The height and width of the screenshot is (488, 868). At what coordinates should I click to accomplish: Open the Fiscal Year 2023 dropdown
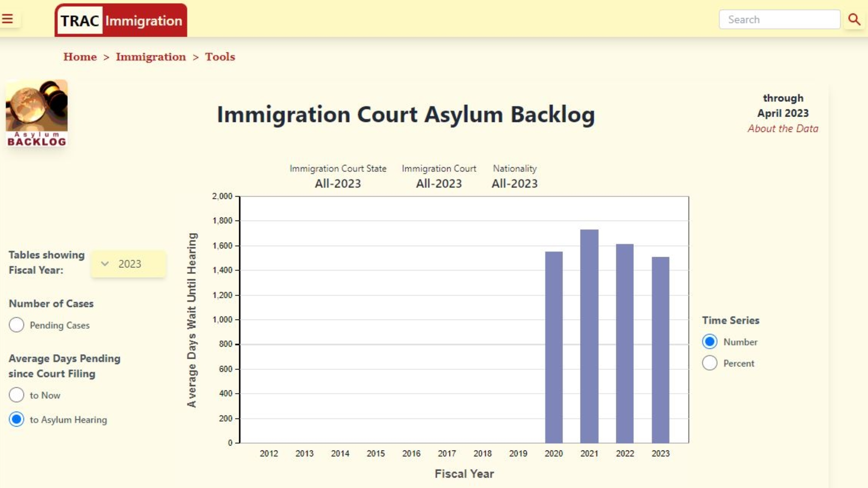pos(128,263)
